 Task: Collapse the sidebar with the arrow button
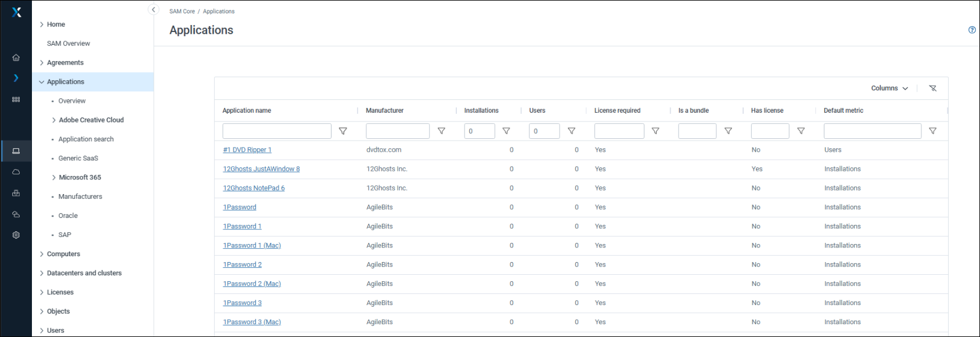pyautogui.click(x=153, y=9)
